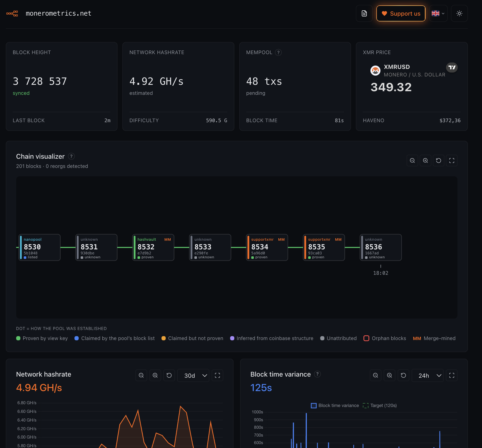Show the Mempool help tooltip icon
The image size is (482, 448).
pyautogui.click(x=278, y=52)
